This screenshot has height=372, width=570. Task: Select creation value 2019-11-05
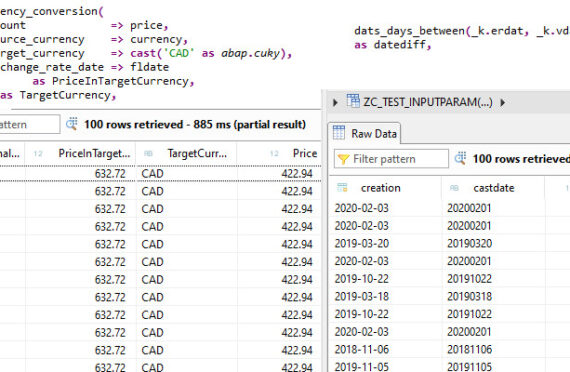click(x=362, y=367)
